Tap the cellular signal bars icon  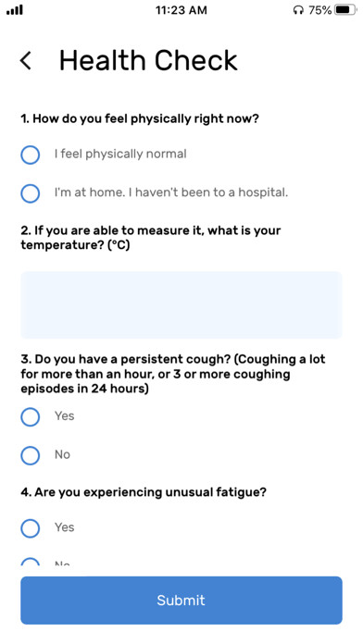(15, 10)
